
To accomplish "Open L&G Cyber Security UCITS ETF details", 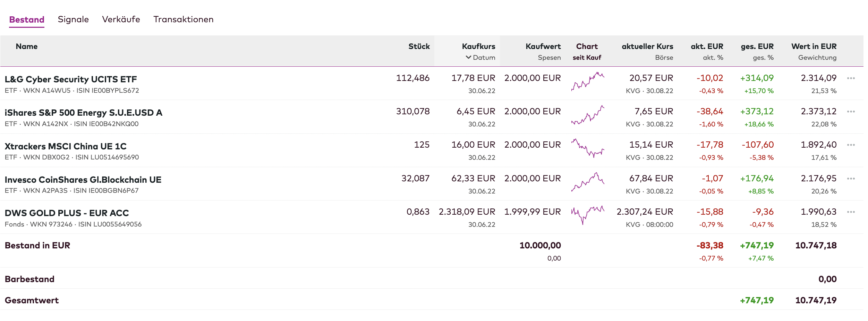I will click(x=71, y=79).
